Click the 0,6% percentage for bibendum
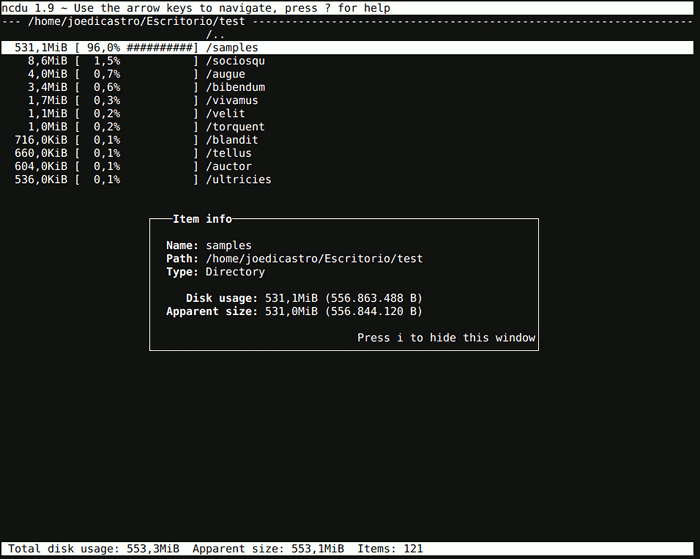Viewport: 700px width, 559px height. point(107,87)
